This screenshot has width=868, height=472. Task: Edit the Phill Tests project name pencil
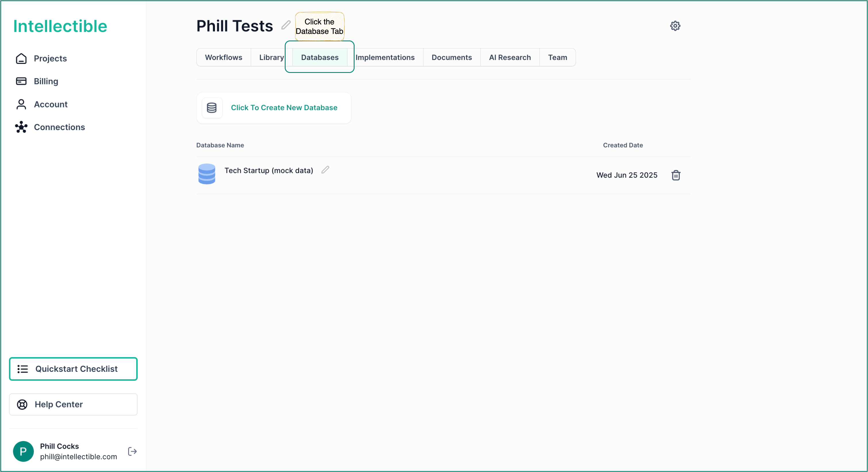[x=286, y=25]
